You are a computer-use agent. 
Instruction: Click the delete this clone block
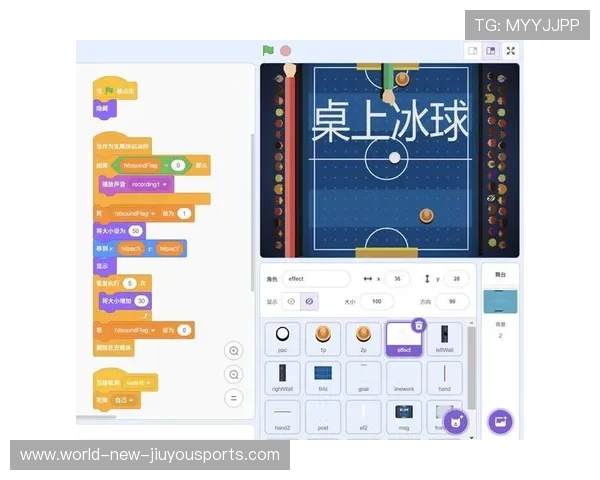tap(114, 348)
